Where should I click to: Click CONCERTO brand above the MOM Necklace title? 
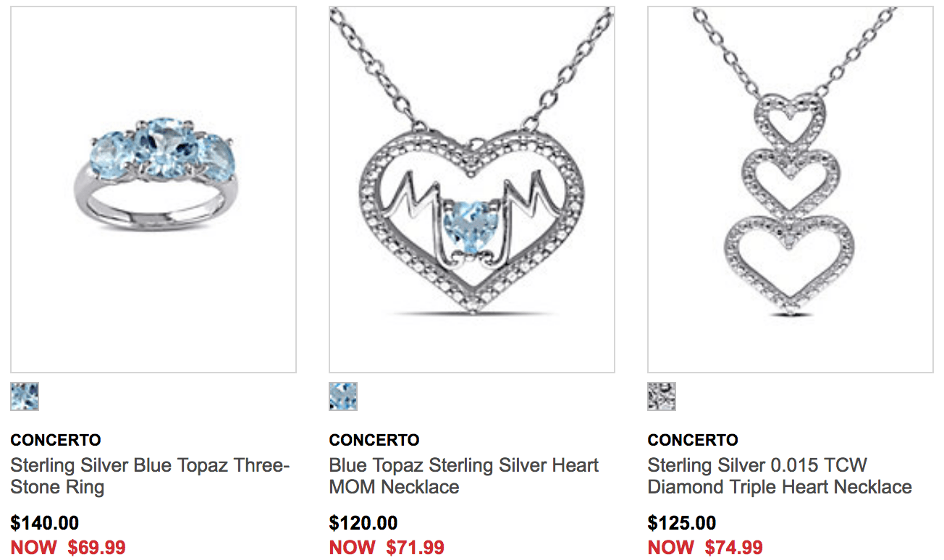[374, 440]
